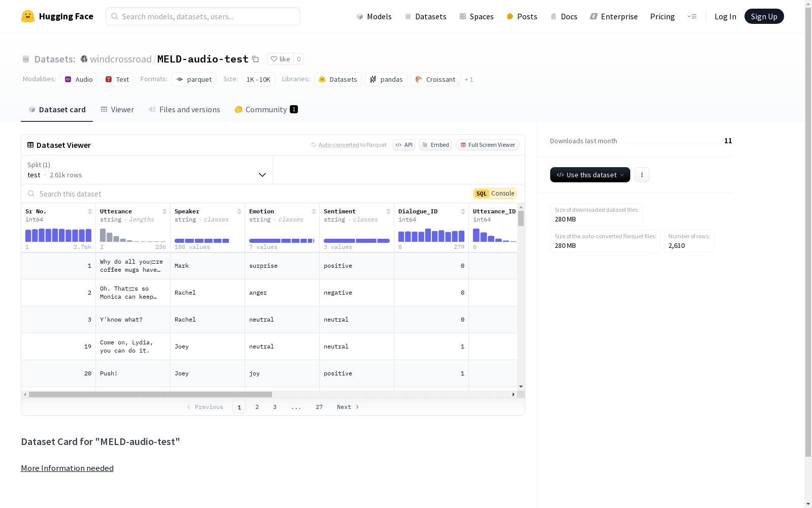Image resolution: width=812 pixels, height=508 pixels.
Task: Click the Datasets breadcrumb label
Action: click(55, 59)
